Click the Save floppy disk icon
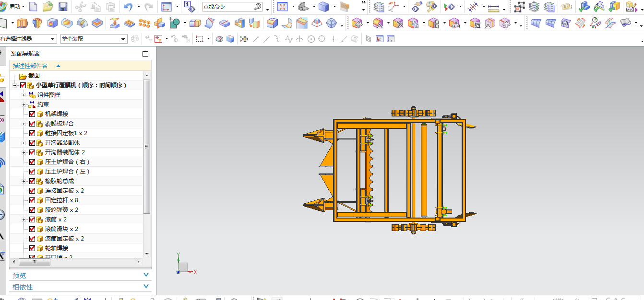Screen dimensions: 644x300 [62, 7]
